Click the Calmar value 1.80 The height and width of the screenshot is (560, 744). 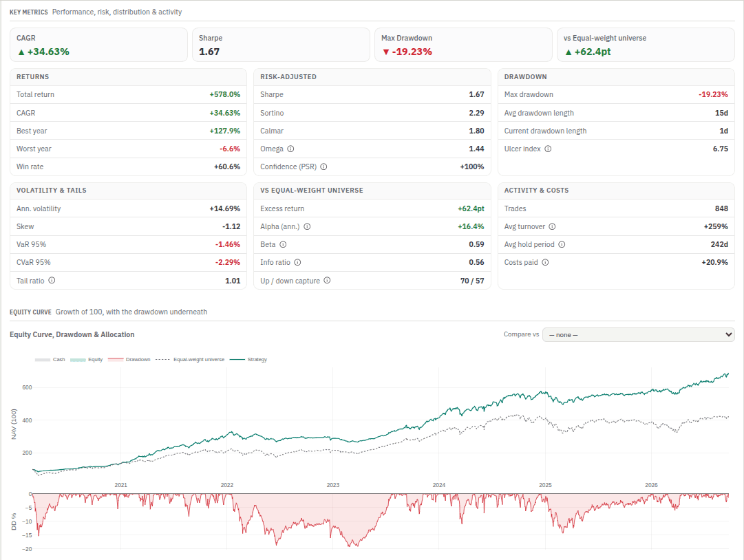[476, 131]
